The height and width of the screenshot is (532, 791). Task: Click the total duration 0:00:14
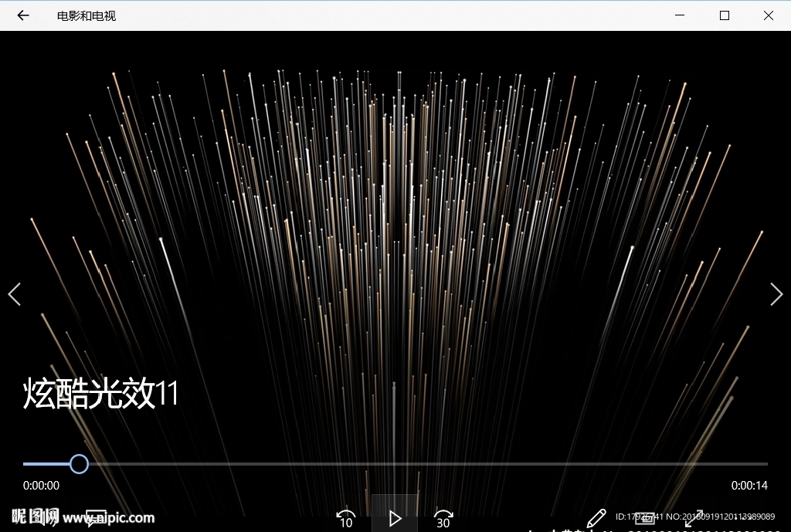pos(749,486)
